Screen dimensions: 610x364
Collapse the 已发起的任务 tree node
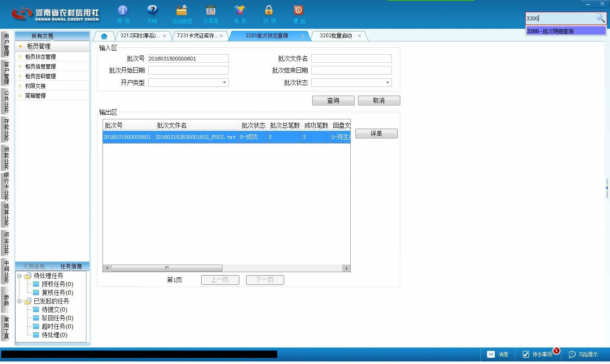[x=19, y=301]
